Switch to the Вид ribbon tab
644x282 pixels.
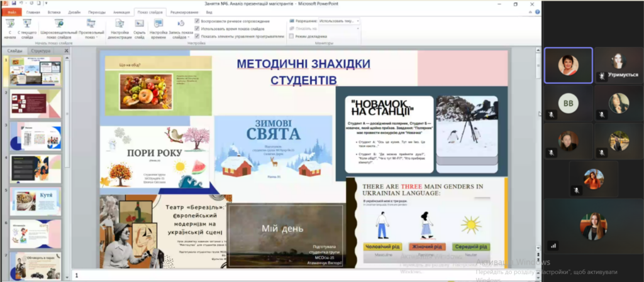(209, 13)
